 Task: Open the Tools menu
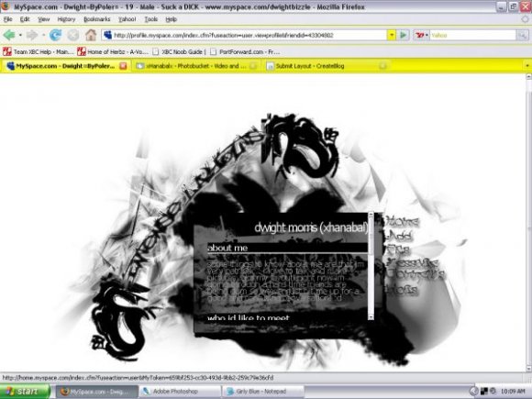click(x=151, y=19)
